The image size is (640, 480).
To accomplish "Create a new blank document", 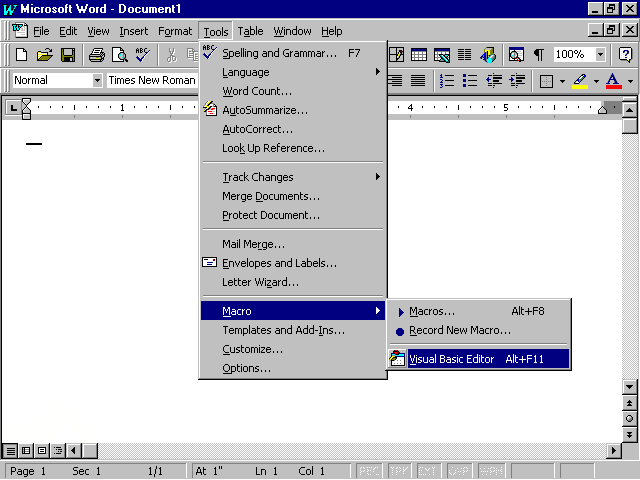I will pyautogui.click(x=21, y=55).
